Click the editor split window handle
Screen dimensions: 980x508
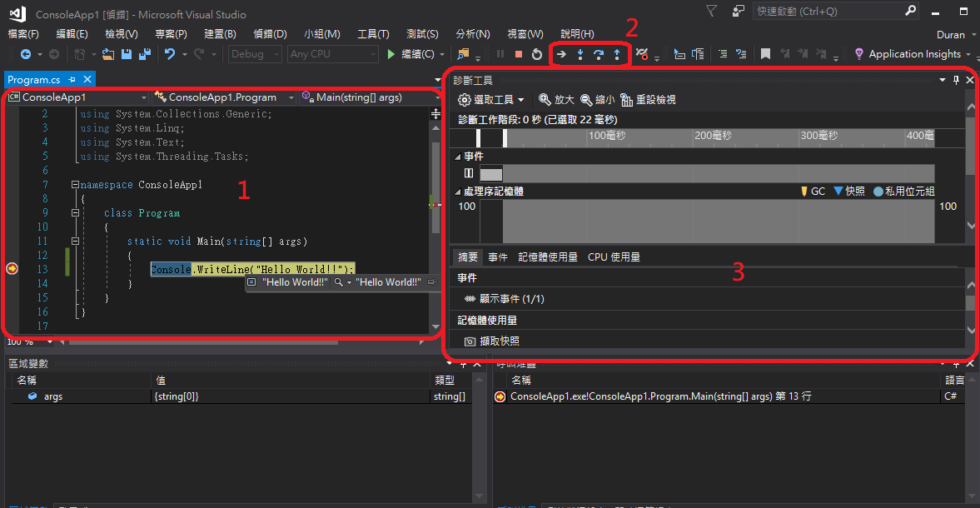point(435,114)
